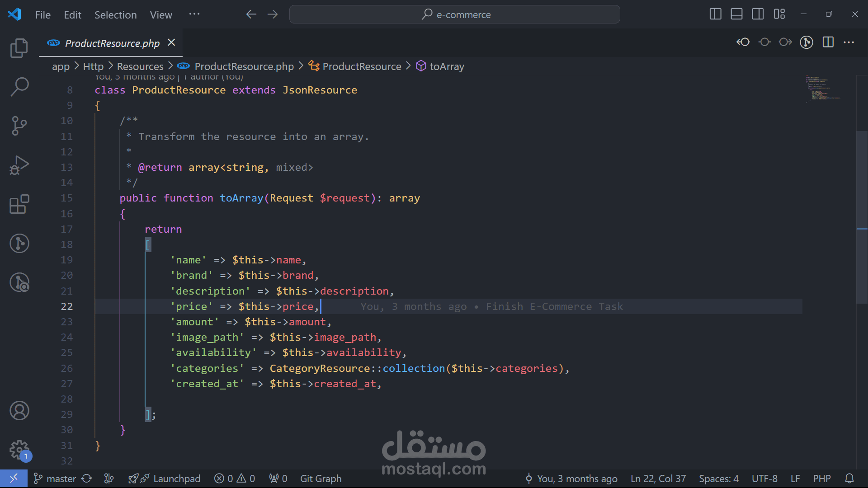
Task: Open the Manage gear settings icon
Action: pos(19,450)
